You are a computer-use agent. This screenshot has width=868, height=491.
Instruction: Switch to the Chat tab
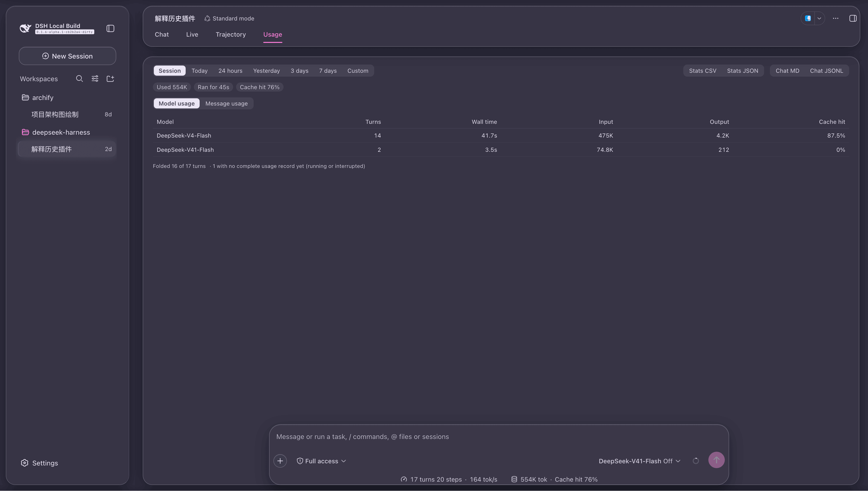pyautogui.click(x=162, y=34)
